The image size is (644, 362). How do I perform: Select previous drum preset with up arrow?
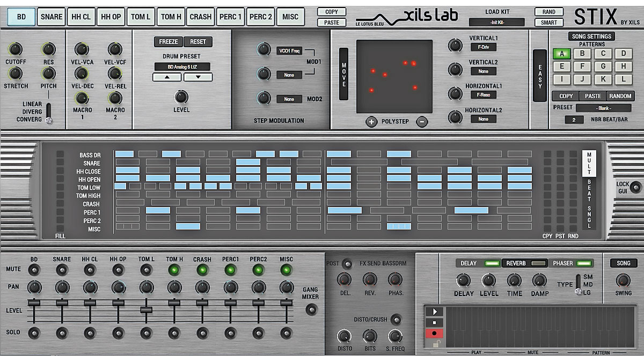(x=167, y=77)
